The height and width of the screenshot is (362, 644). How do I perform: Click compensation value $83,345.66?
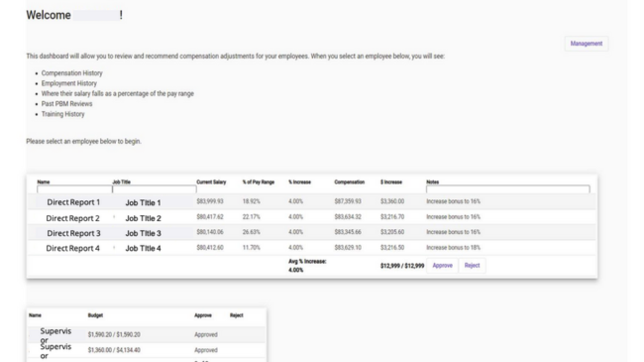[x=348, y=232]
